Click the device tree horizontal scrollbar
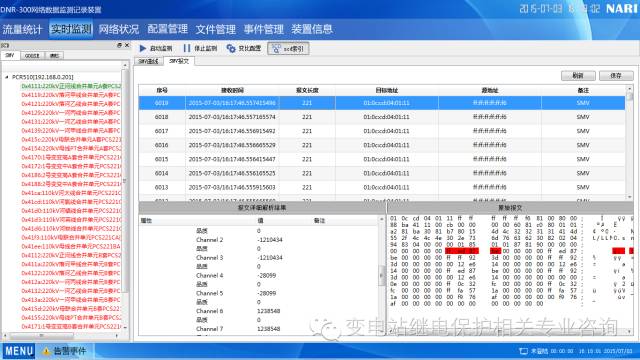Viewport: 640px width, 360px height. pos(61,336)
